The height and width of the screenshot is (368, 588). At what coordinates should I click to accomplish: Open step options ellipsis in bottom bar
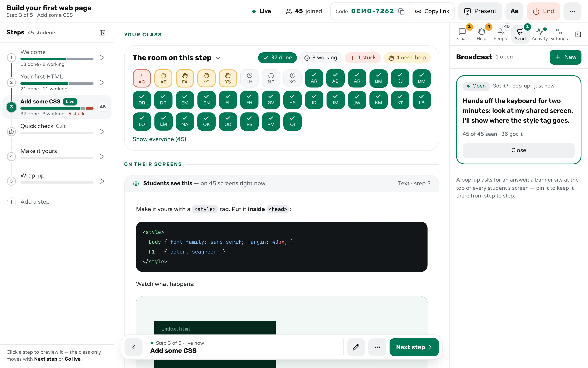[x=377, y=347]
